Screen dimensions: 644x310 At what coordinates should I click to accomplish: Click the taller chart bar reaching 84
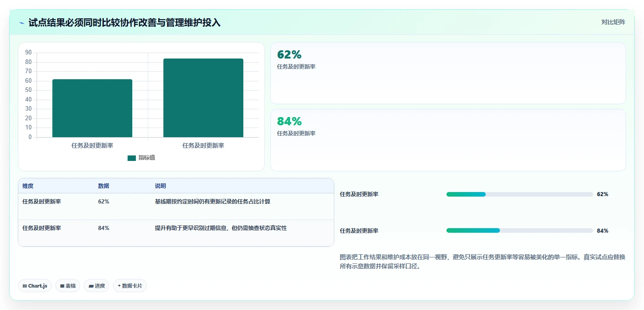(203, 98)
